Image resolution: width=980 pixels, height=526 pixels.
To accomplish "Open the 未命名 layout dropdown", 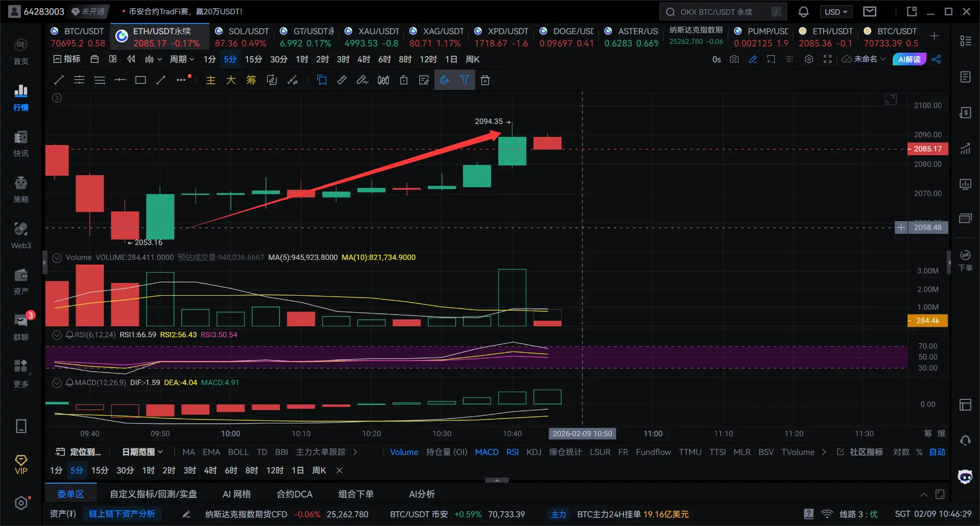I will (x=864, y=59).
